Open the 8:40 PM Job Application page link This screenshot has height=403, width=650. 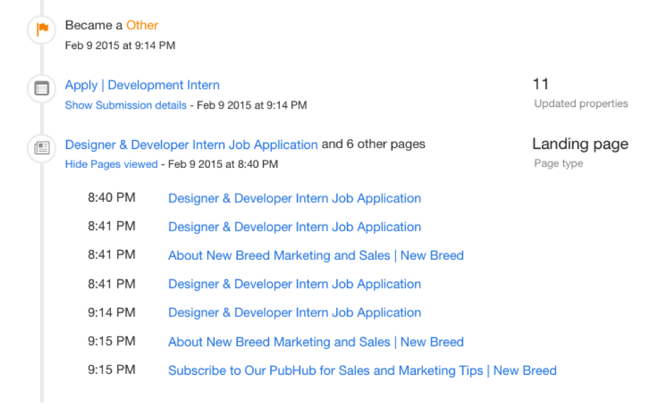pyautogui.click(x=294, y=198)
